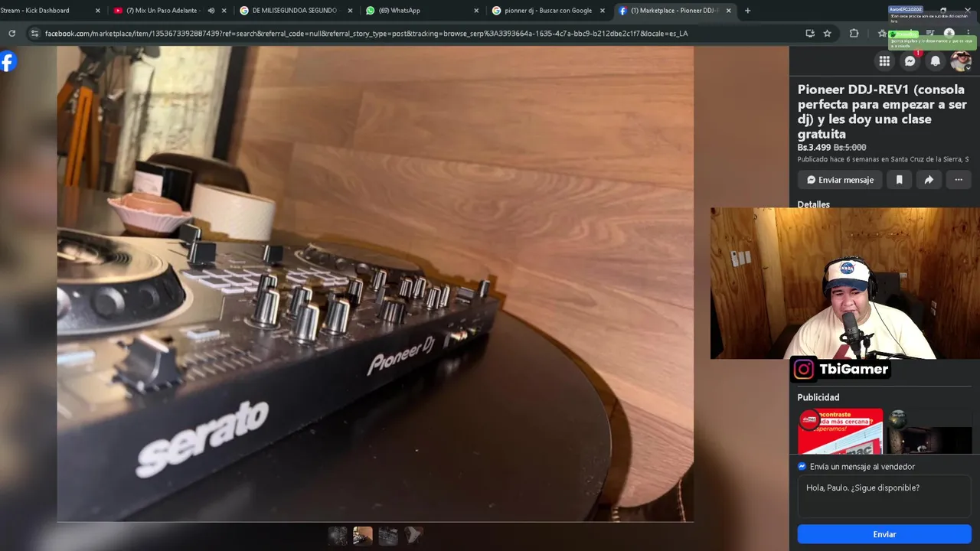The image size is (980, 551).
Task: Click the price Bs.3.499
Action: pos(814,147)
